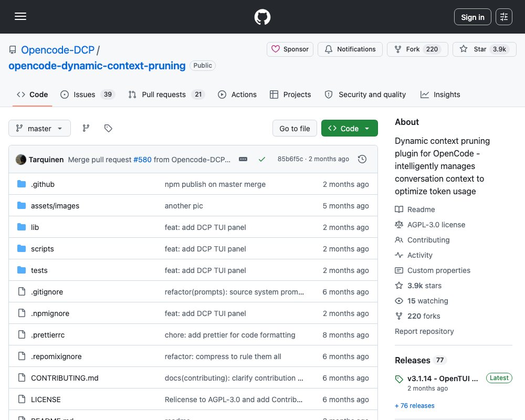
Task: Star the repository
Action: (x=484, y=49)
